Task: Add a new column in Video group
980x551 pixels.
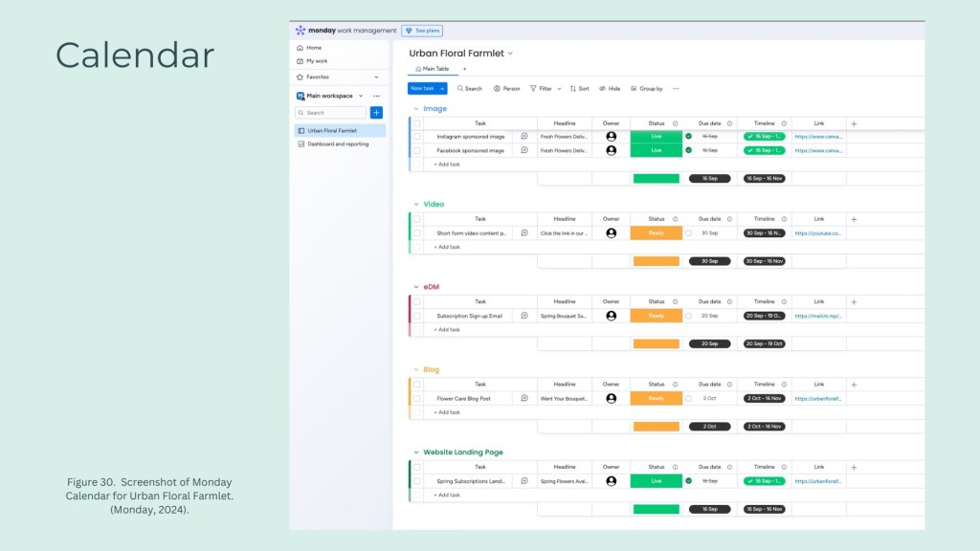Action: point(854,219)
